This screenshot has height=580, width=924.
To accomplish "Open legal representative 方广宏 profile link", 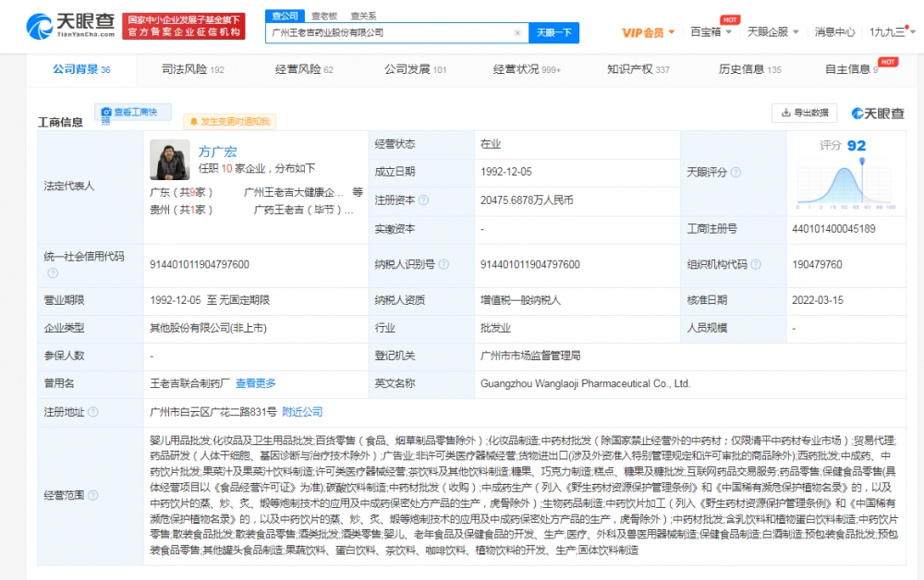I will tap(217, 151).
